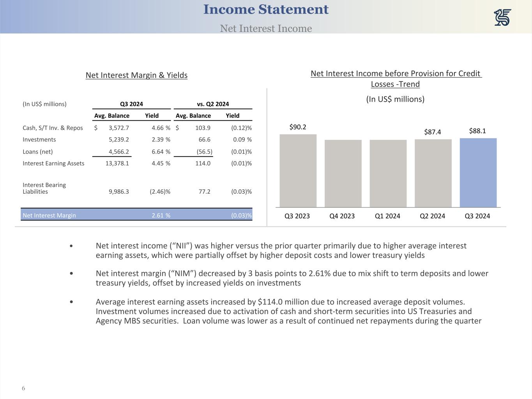Select the 2.61 % Net Interest Margin value

coord(161,215)
